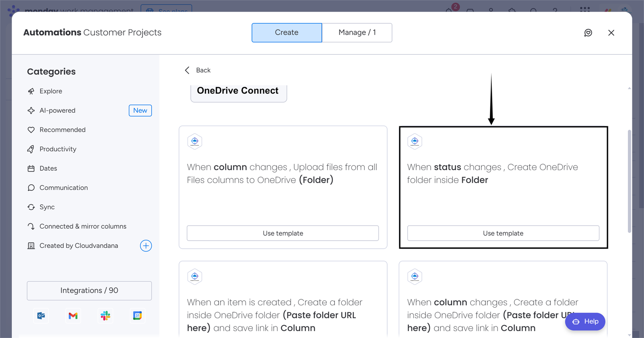The height and width of the screenshot is (338, 644).
Task: Click the bold 'column' field in upload files recipe
Action: tap(230, 167)
